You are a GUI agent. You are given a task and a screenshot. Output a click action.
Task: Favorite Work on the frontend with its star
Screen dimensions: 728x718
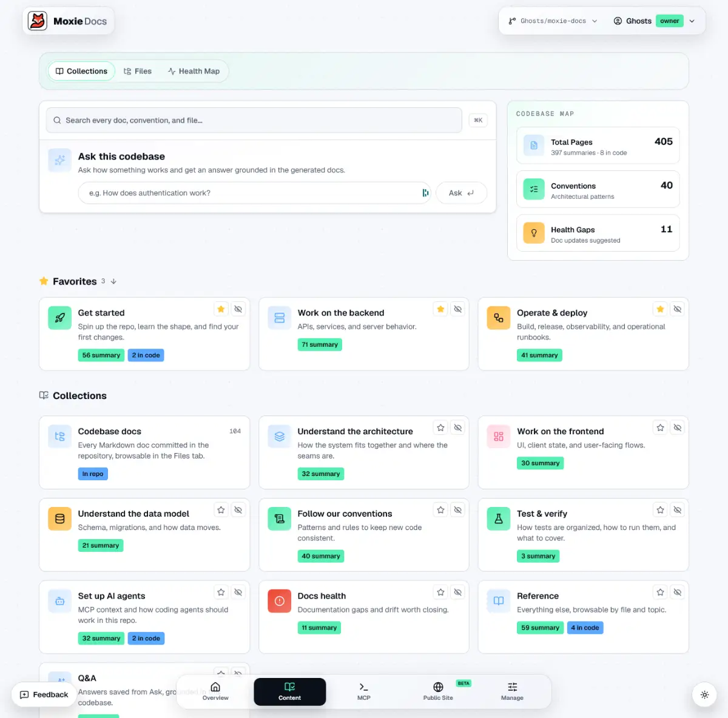tap(661, 428)
